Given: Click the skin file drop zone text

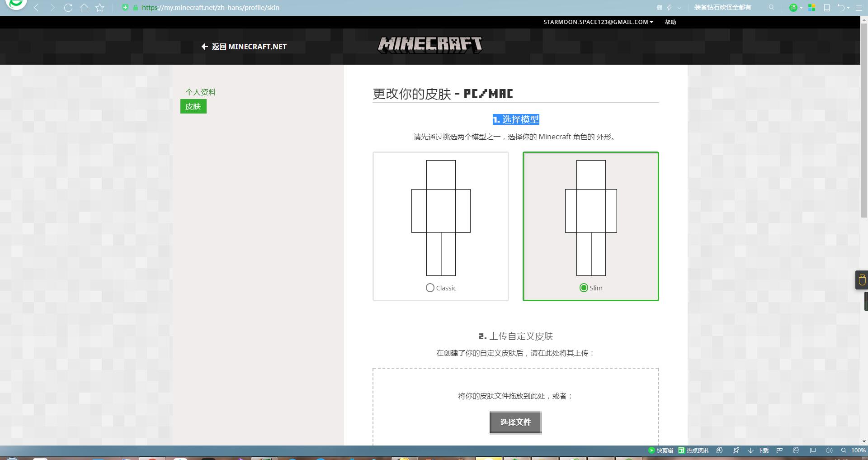Looking at the screenshot, I should coord(515,396).
